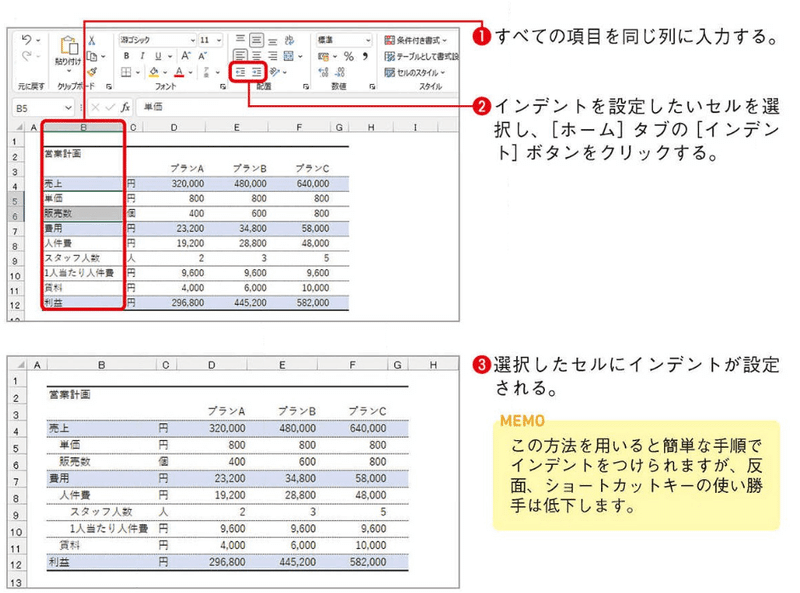
Task: Expand the font color dropdown arrow
Action: pos(190,72)
